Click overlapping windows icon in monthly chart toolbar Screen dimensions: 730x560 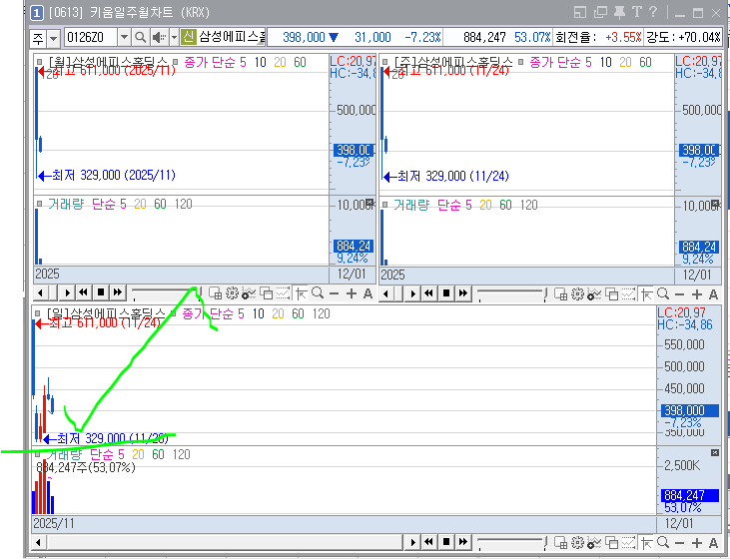[x=266, y=293]
